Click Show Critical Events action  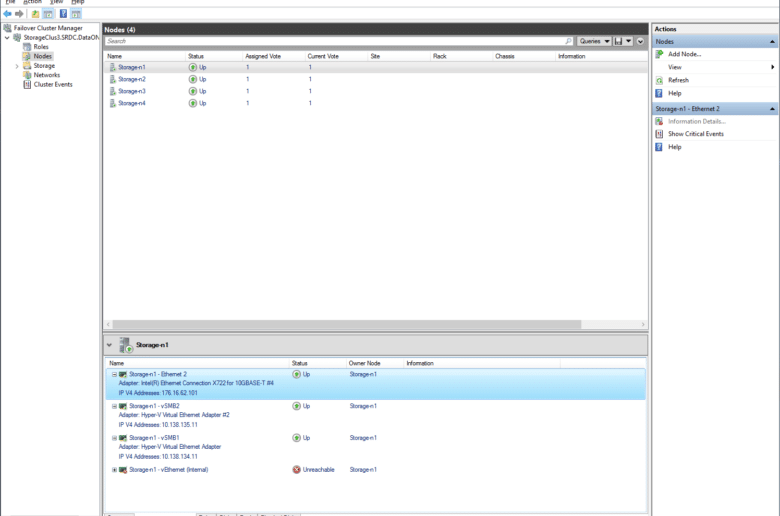pyautogui.click(x=696, y=134)
